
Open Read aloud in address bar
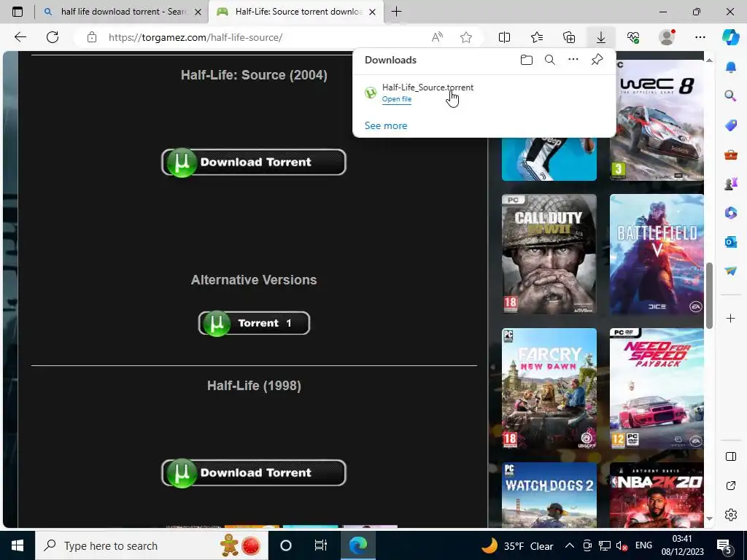coord(437,37)
